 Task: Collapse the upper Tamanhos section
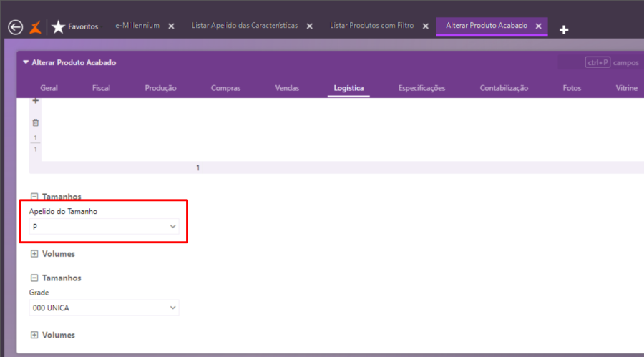(x=34, y=196)
